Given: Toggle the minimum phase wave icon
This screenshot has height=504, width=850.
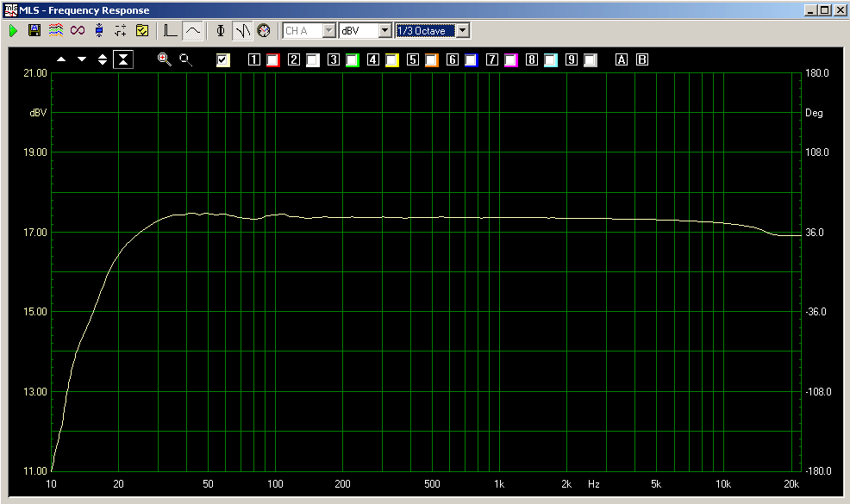Looking at the screenshot, I should [242, 31].
